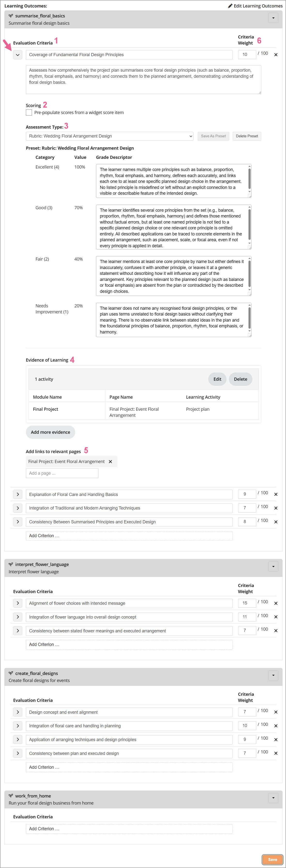Viewport: 286px width, 868px height.
Task: Remove Final Project page link tag
Action: 110,462
